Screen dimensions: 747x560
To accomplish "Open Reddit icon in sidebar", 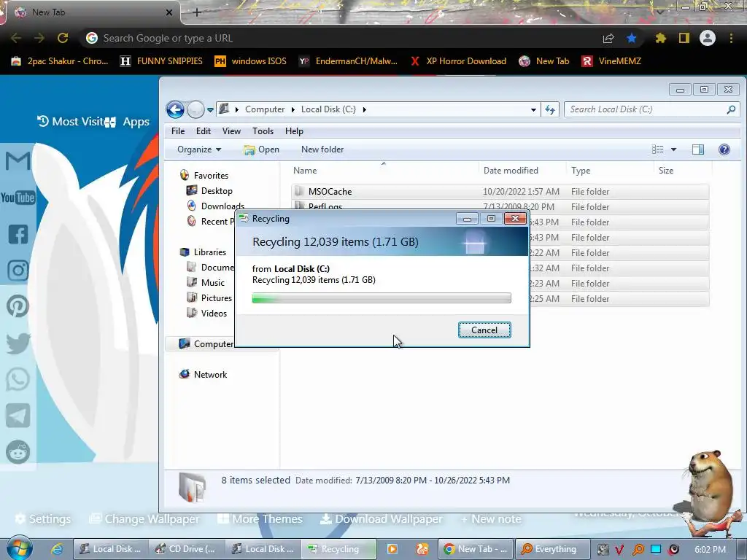I will tap(18, 452).
